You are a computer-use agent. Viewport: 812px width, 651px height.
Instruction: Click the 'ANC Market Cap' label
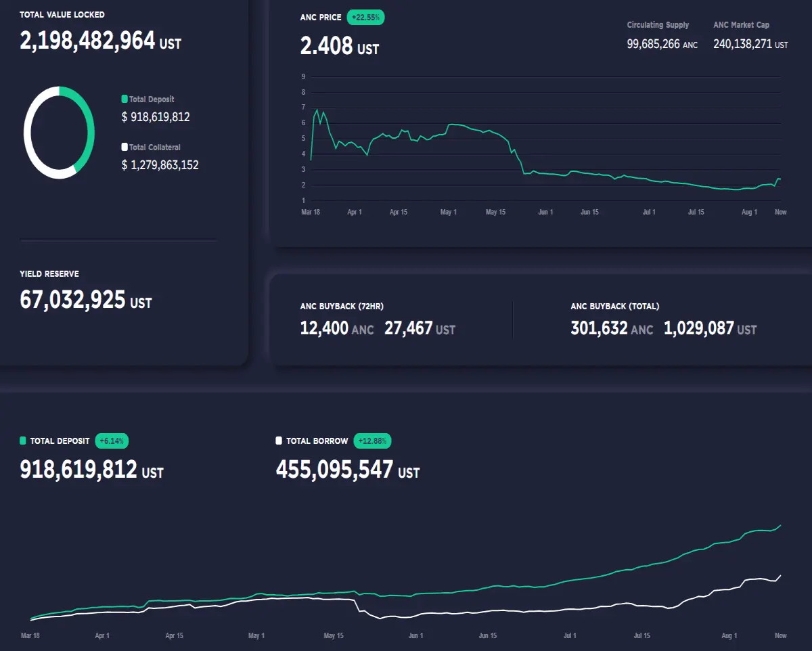[x=741, y=25]
